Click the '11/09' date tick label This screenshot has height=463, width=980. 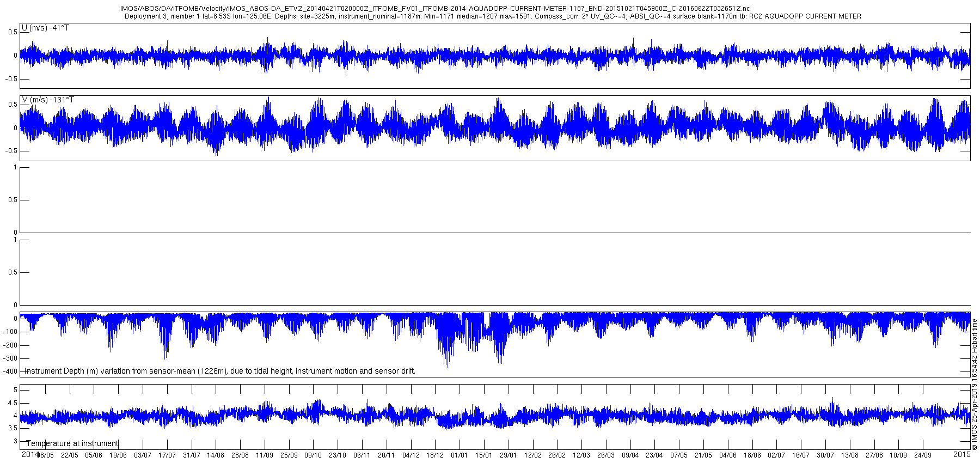[265, 455]
